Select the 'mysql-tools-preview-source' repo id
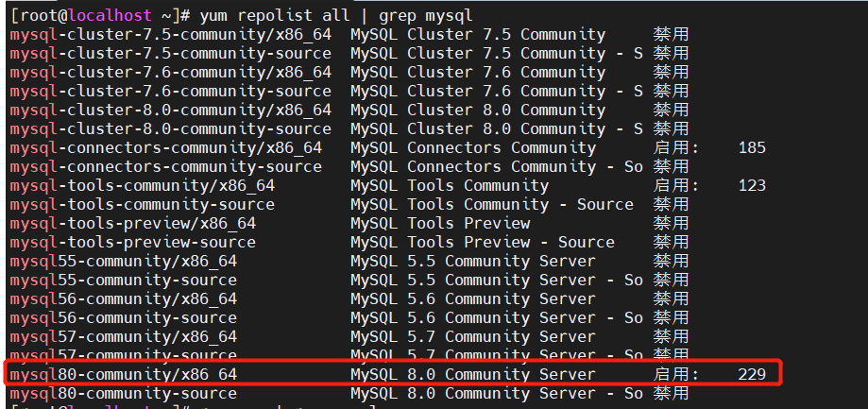The height and width of the screenshot is (409, 868). 133,243
